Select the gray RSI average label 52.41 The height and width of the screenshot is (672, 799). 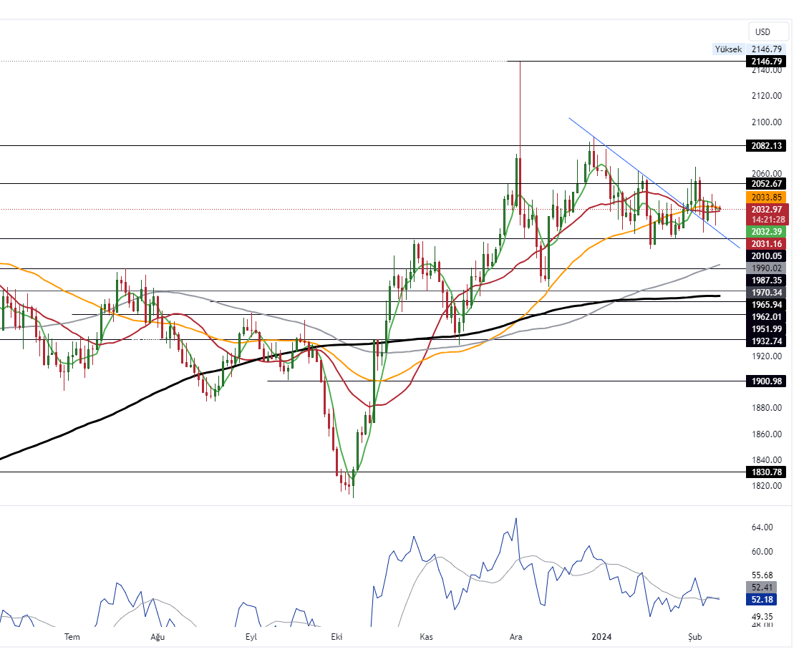pyautogui.click(x=765, y=587)
